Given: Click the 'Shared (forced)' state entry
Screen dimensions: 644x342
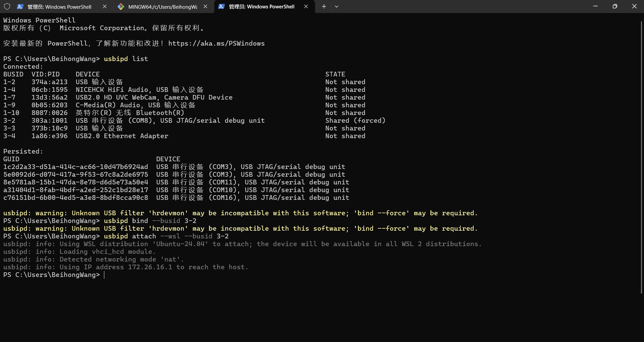Looking at the screenshot, I should tap(355, 120).
